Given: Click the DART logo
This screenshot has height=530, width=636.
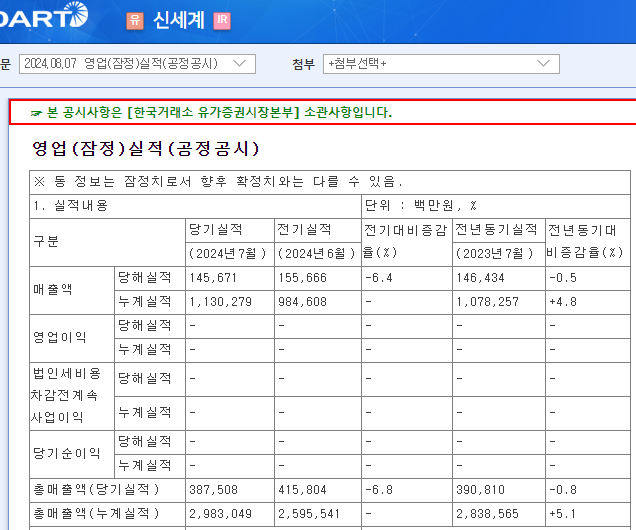Looking at the screenshot, I should [x=43, y=17].
